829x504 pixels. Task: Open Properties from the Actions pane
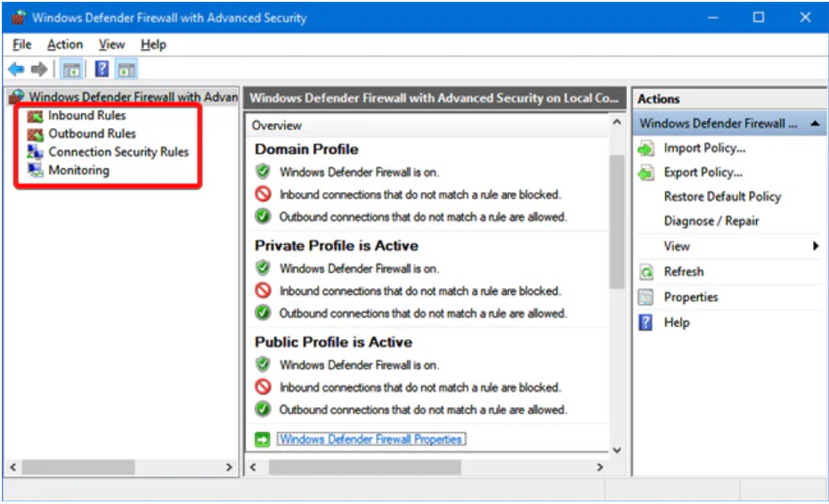690,297
